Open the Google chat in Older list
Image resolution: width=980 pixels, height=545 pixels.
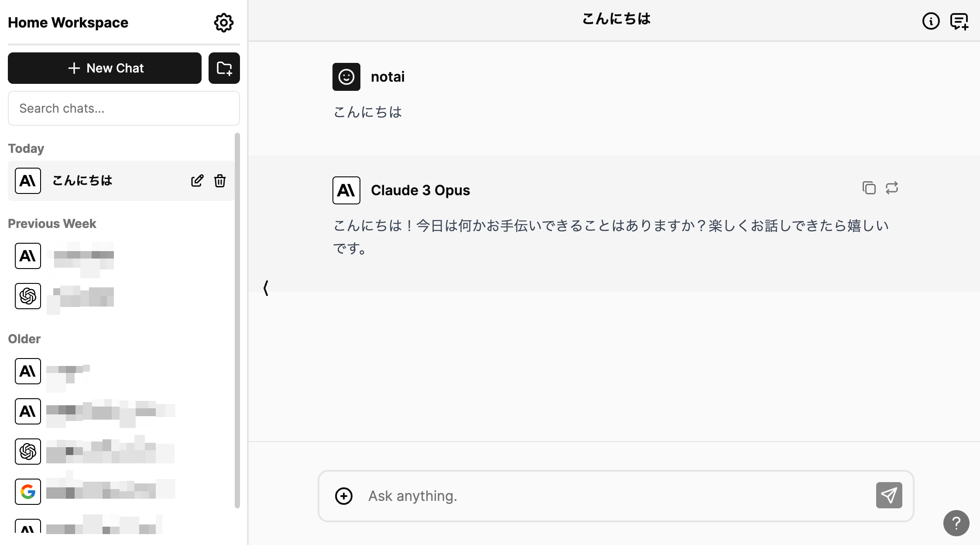click(x=96, y=492)
